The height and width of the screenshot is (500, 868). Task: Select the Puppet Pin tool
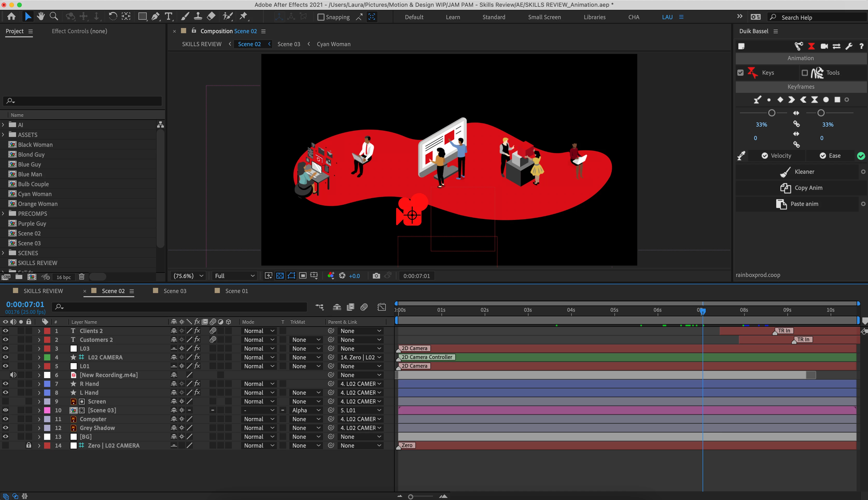click(243, 17)
